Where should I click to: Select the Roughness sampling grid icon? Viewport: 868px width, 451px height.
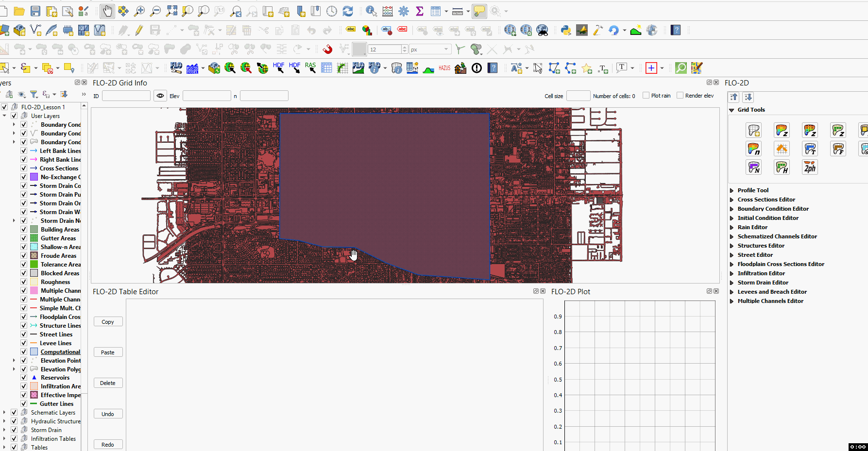coord(753,149)
